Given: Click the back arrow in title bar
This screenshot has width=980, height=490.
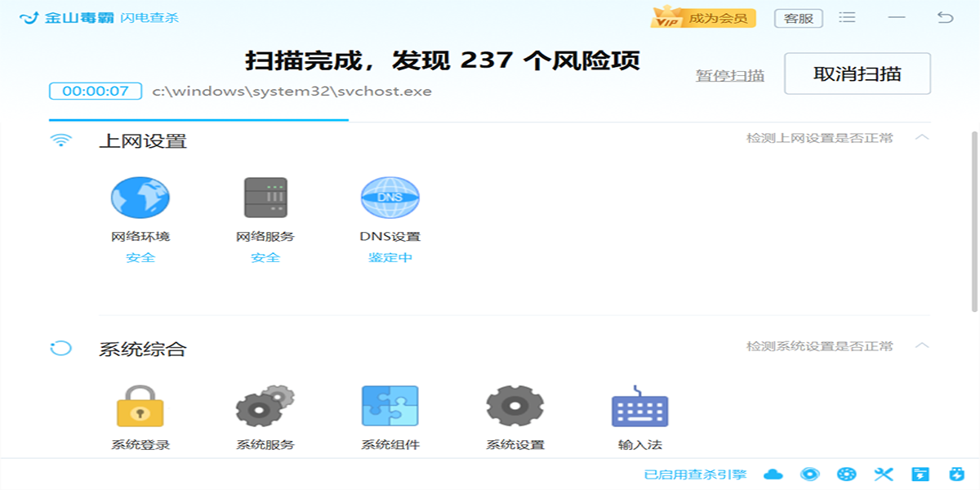Looking at the screenshot, I should [x=946, y=17].
